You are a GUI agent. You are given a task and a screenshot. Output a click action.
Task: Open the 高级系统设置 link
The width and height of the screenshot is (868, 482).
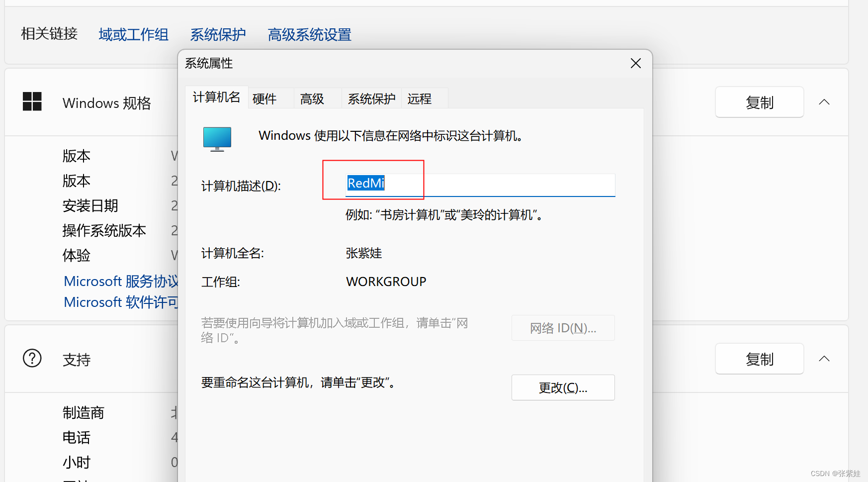click(x=309, y=34)
